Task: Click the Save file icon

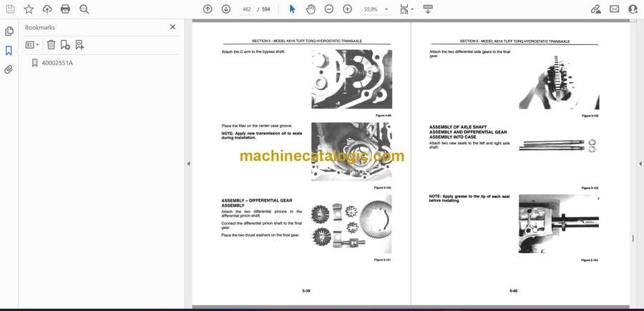Action: (x=10, y=9)
